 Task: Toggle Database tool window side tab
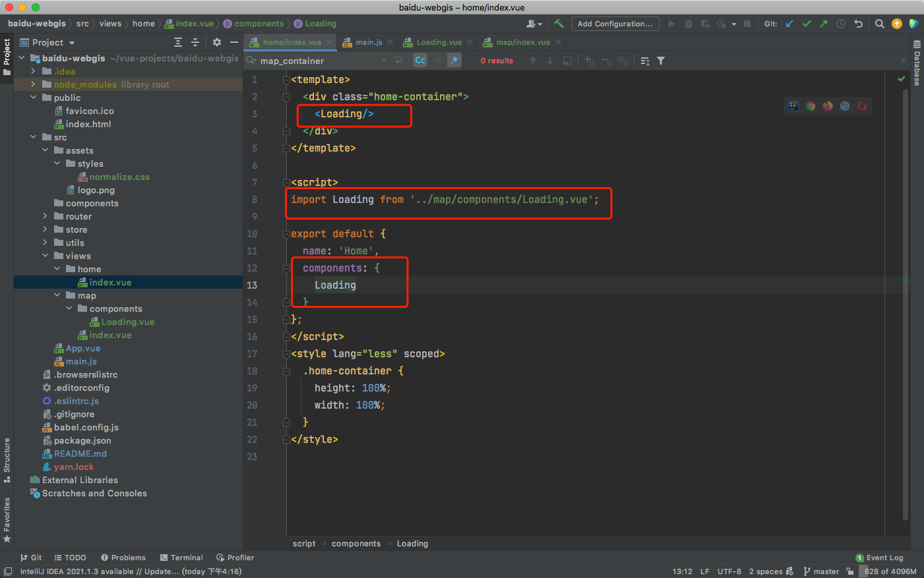coord(917,63)
